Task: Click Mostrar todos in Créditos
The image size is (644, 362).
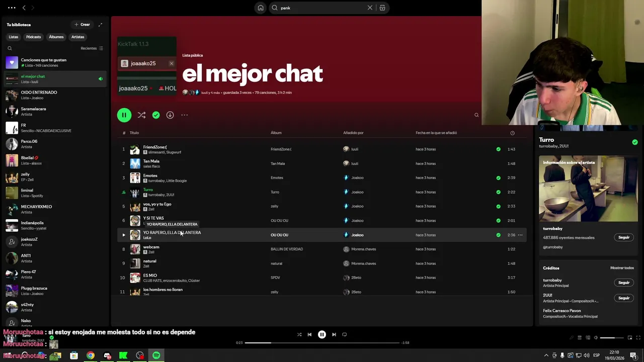Action: [x=622, y=268]
